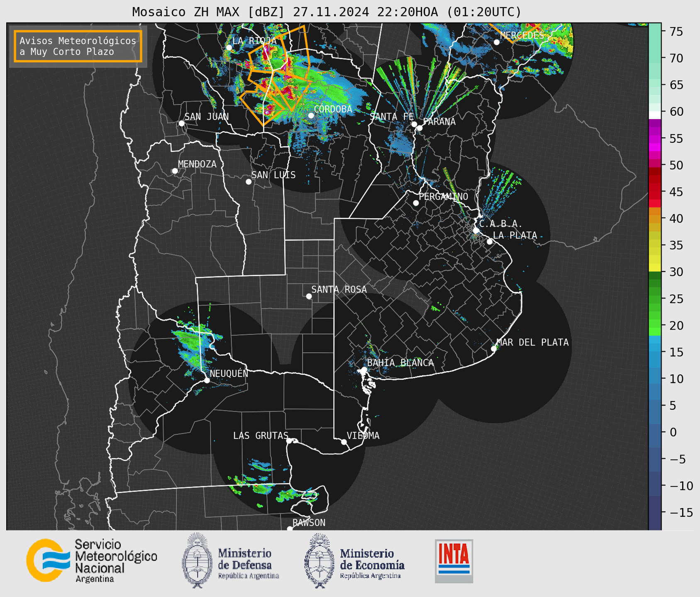The width and height of the screenshot is (700, 597).
Task: Click the C.A.B.A. city marker dot
Action: tap(476, 230)
